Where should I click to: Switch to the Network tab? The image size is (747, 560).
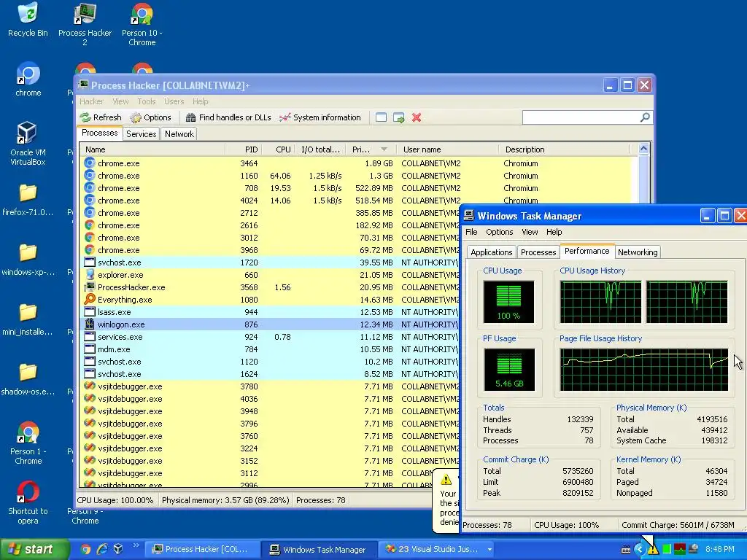[x=179, y=134]
